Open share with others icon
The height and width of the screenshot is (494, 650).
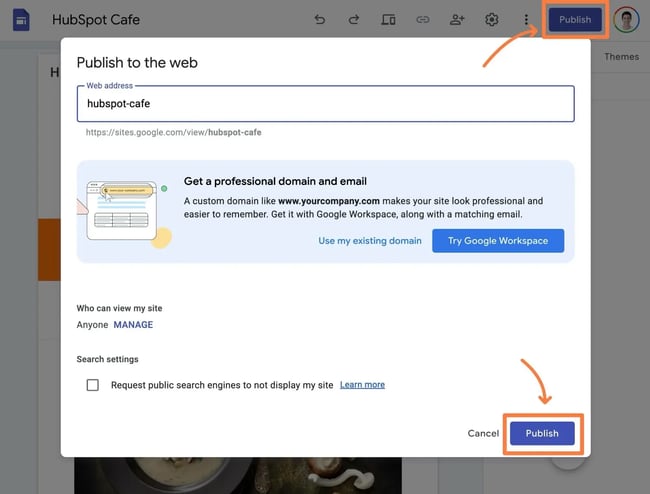pyautogui.click(x=457, y=19)
